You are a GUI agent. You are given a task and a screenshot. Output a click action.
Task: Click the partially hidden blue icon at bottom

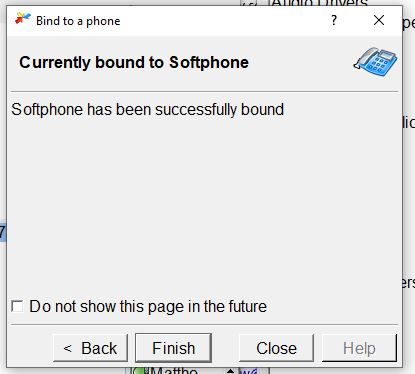pos(249,371)
